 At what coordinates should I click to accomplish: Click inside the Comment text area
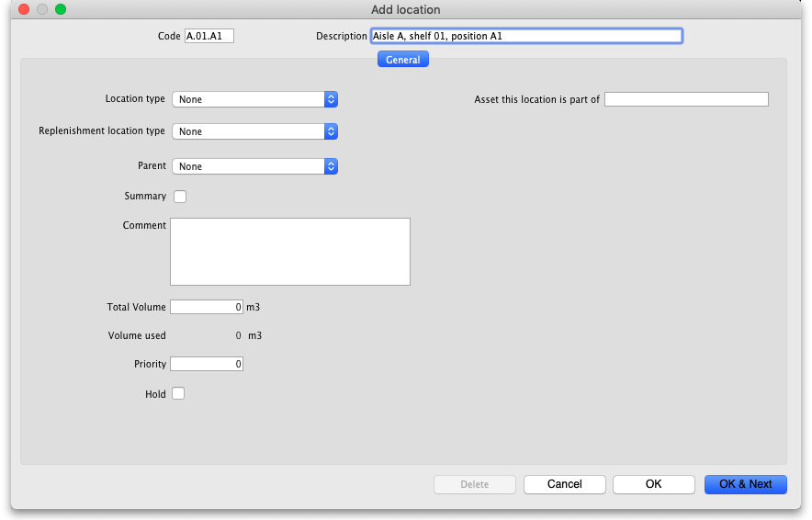[289, 252]
